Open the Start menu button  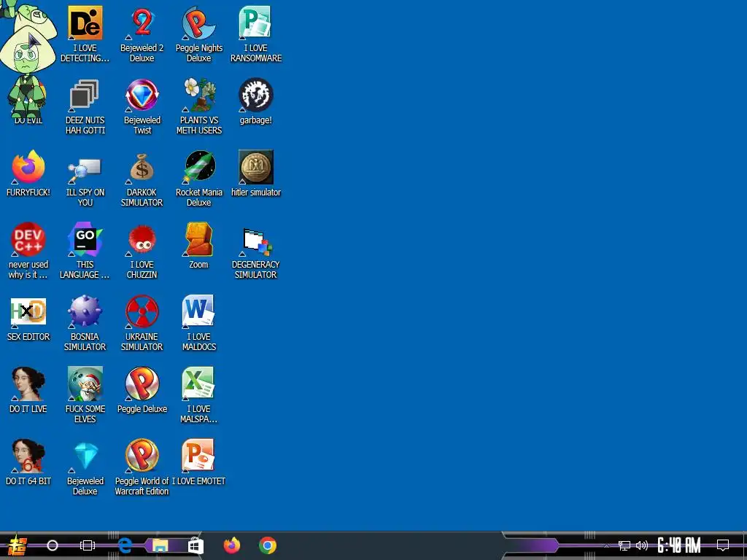click(x=18, y=545)
